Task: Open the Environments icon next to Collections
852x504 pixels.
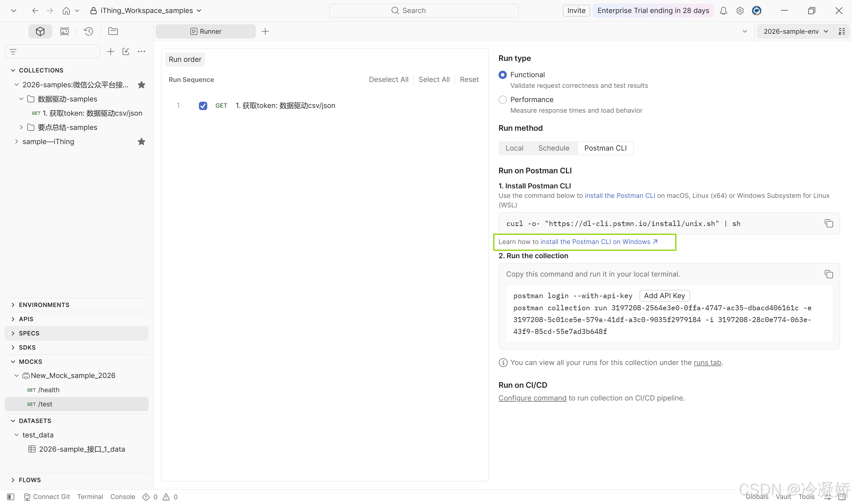Action: (64, 31)
